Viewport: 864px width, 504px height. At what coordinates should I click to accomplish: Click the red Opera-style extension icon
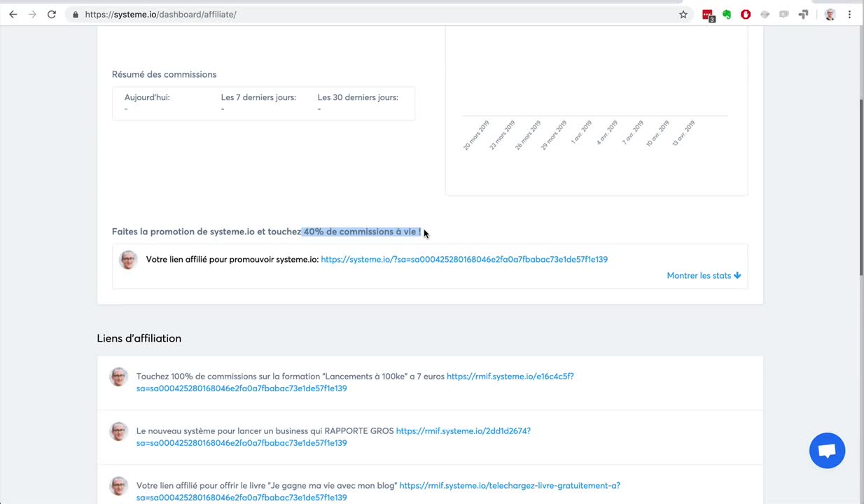[x=746, y=14]
